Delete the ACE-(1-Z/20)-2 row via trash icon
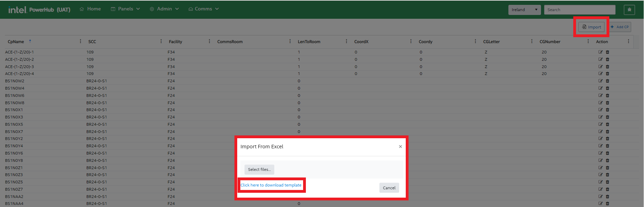The image size is (644, 207). pos(607,59)
